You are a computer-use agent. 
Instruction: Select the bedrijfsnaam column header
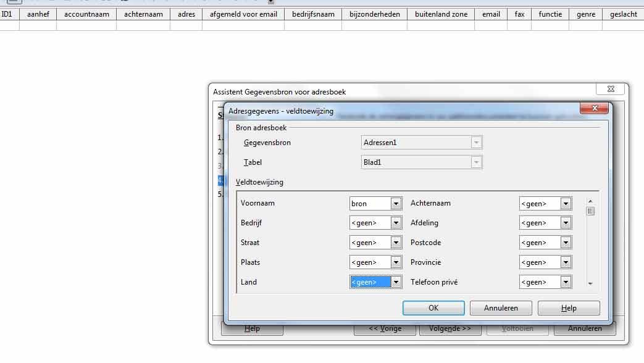click(313, 14)
